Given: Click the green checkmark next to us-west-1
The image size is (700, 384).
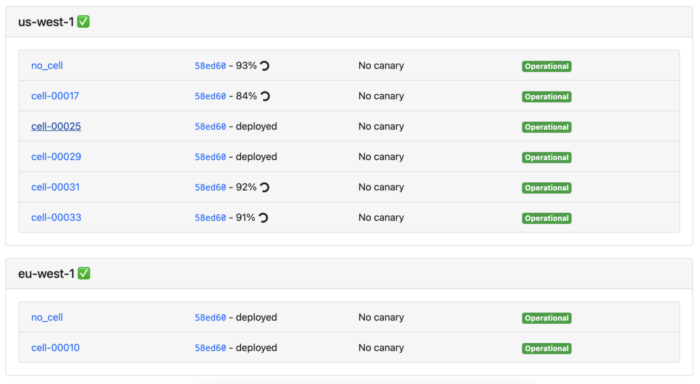Looking at the screenshot, I should click(83, 21).
